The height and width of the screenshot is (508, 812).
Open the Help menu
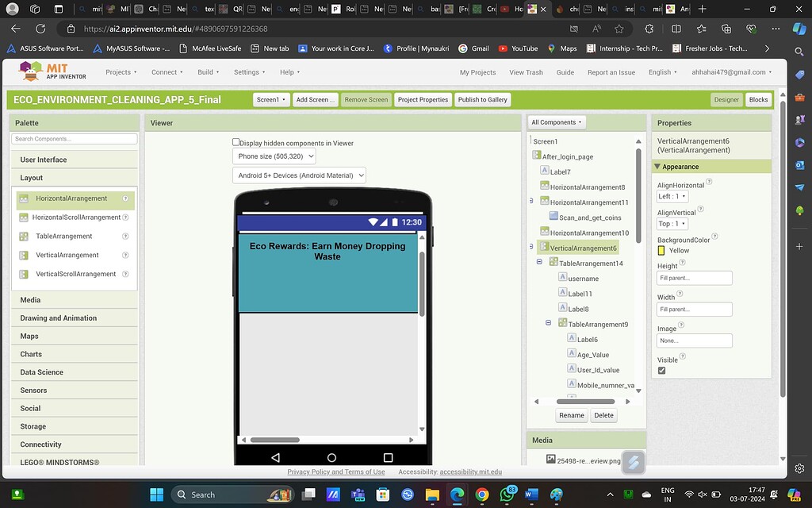click(x=287, y=71)
